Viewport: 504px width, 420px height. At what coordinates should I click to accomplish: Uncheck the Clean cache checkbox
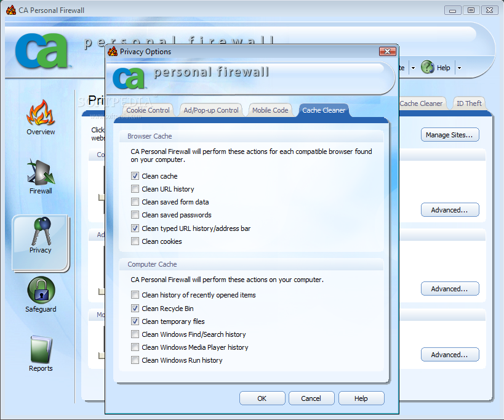(x=135, y=176)
